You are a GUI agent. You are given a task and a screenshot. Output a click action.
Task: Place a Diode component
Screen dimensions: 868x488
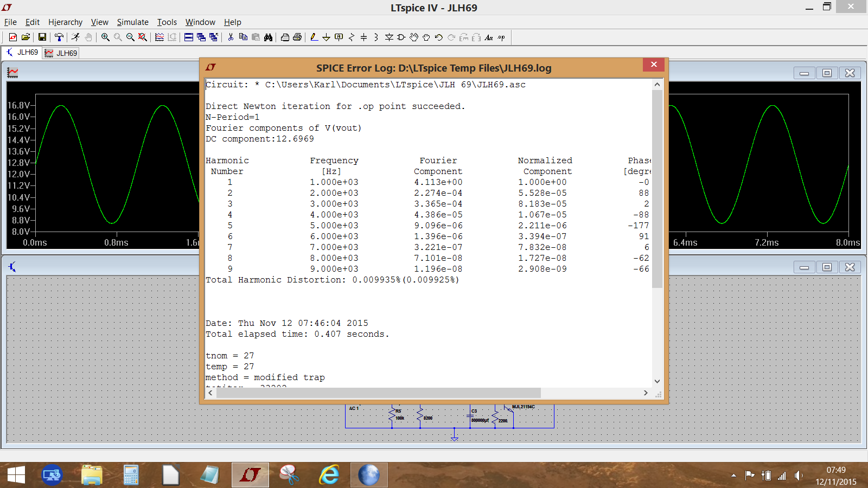point(389,37)
